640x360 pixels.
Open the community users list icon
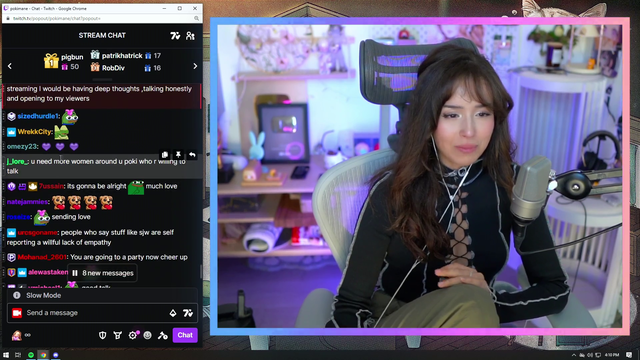(190, 36)
